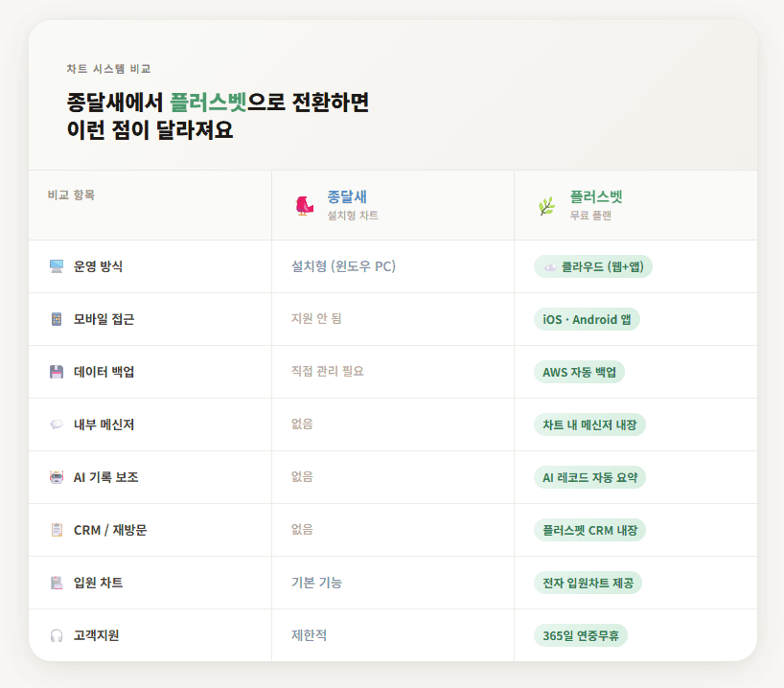Click the speech bubble icon beside 내부 메신저
Viewport: 784px width, 688px height.
click(x=57, y=424)
